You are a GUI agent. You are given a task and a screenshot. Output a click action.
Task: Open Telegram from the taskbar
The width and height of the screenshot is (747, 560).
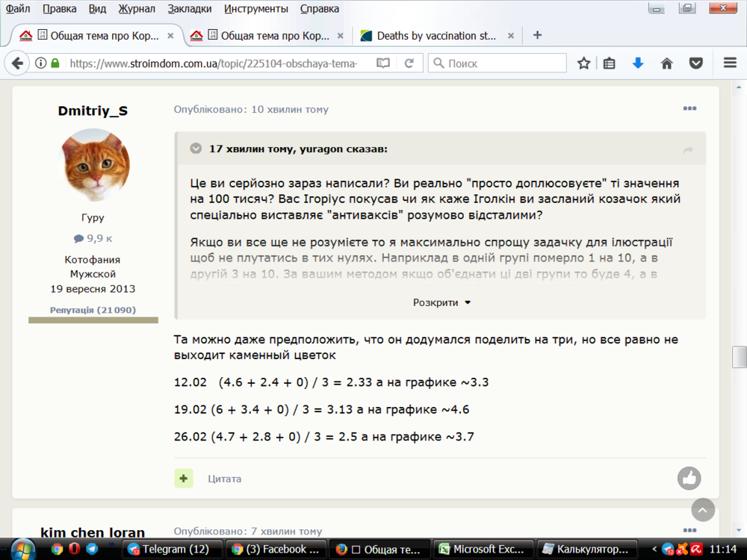[x=172, y=548]
